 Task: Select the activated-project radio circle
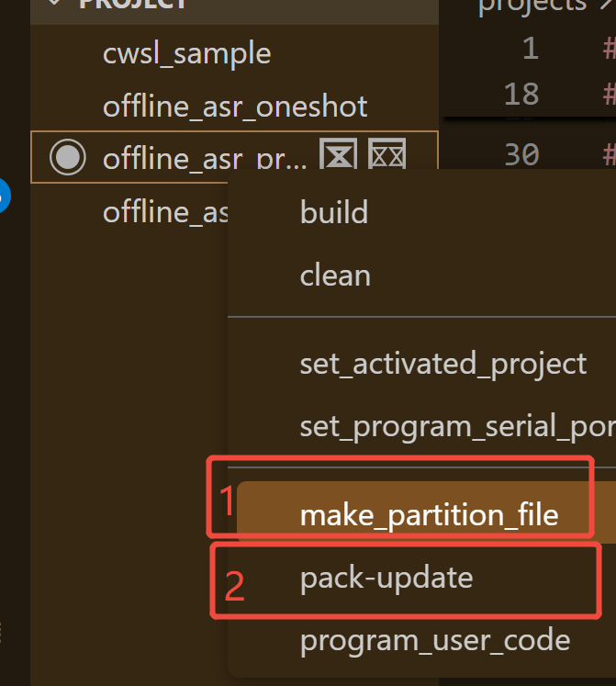[x=67, y=158]
